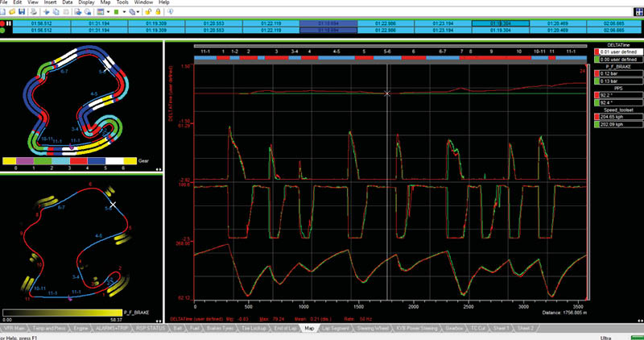
Task: Click the P_F_BRAKE yellow gradient colour scale
Action: tap(62, 313)
